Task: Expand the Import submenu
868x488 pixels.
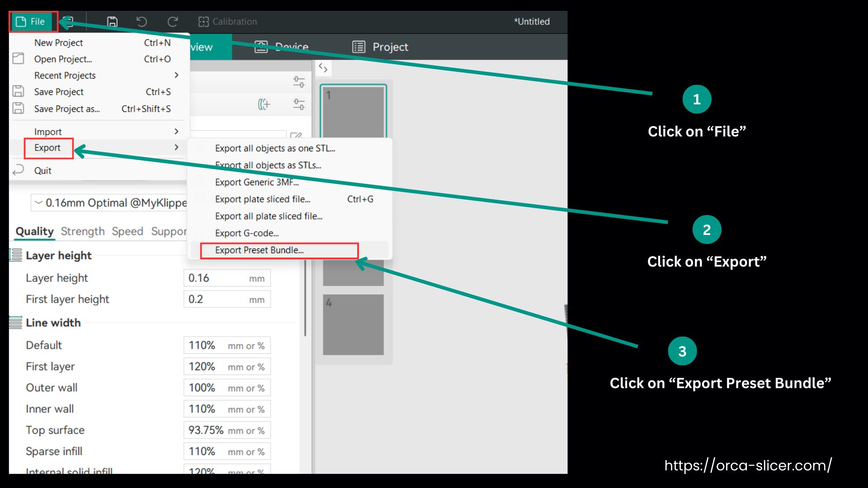Action: pos(97,131)
